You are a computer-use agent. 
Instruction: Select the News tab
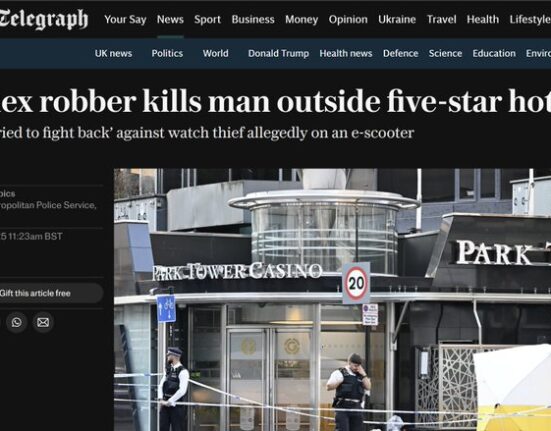coord(170,19)
